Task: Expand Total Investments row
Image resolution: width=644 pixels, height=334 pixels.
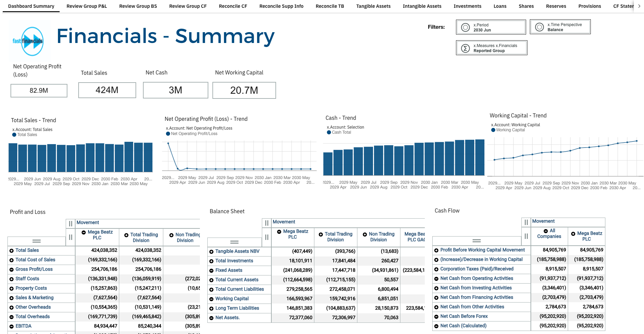Action: (x=211, y=261)
